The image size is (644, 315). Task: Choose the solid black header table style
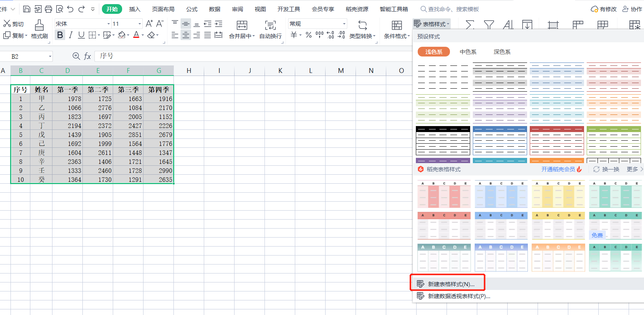pos(443,141)
